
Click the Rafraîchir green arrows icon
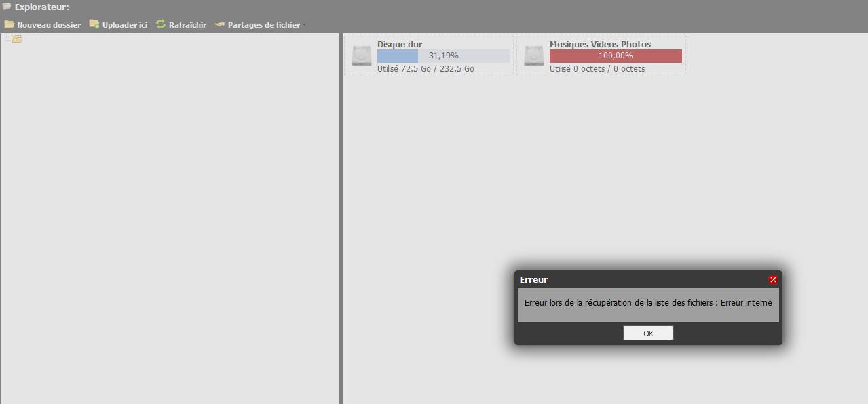coord(161,24)
